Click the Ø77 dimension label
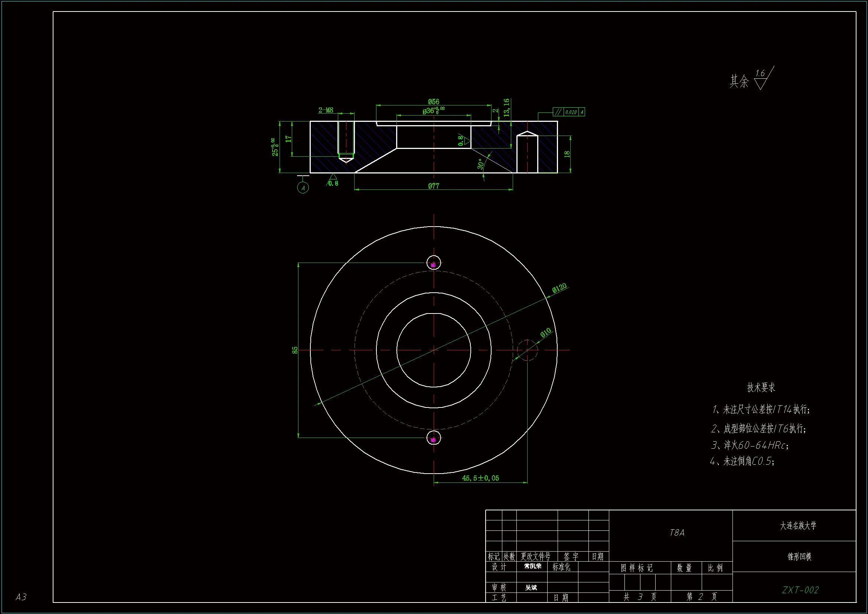The width and height of the screenshot is (868, 614). (434, 186)
